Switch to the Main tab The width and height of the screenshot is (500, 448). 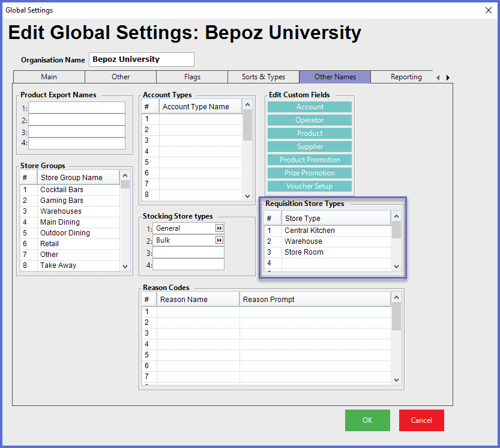pyautogui.click(x=49, y=77)
